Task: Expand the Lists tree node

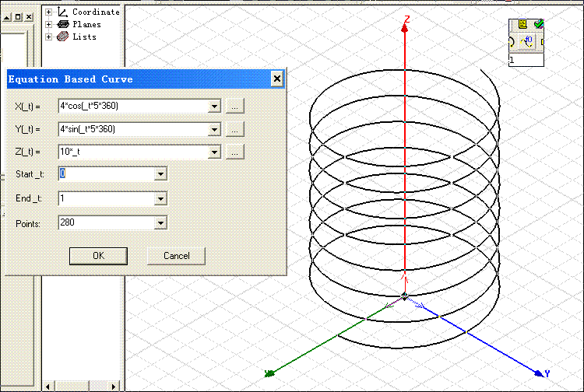Action: (x=48, y=37)
